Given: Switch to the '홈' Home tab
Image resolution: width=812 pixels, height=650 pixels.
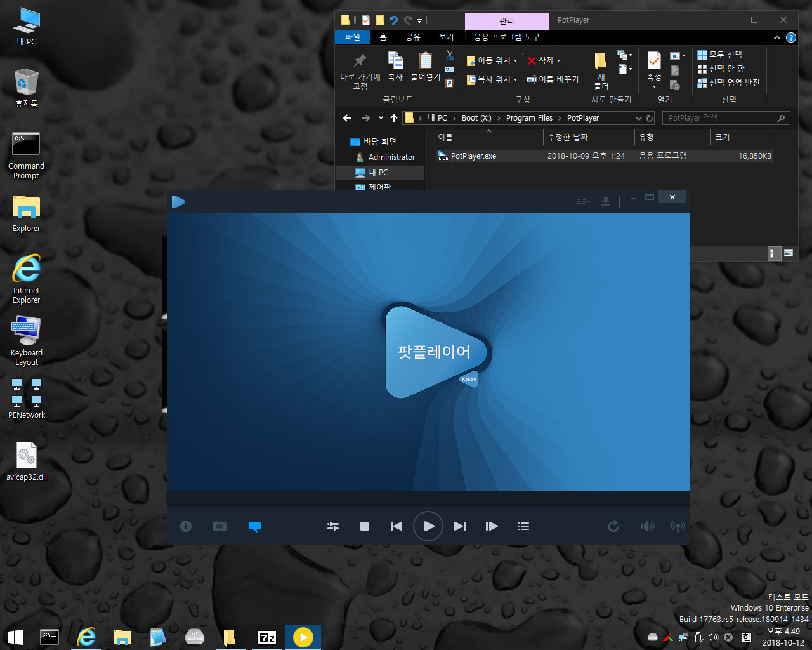Looking at the screenshot, I should coord(383,37).
